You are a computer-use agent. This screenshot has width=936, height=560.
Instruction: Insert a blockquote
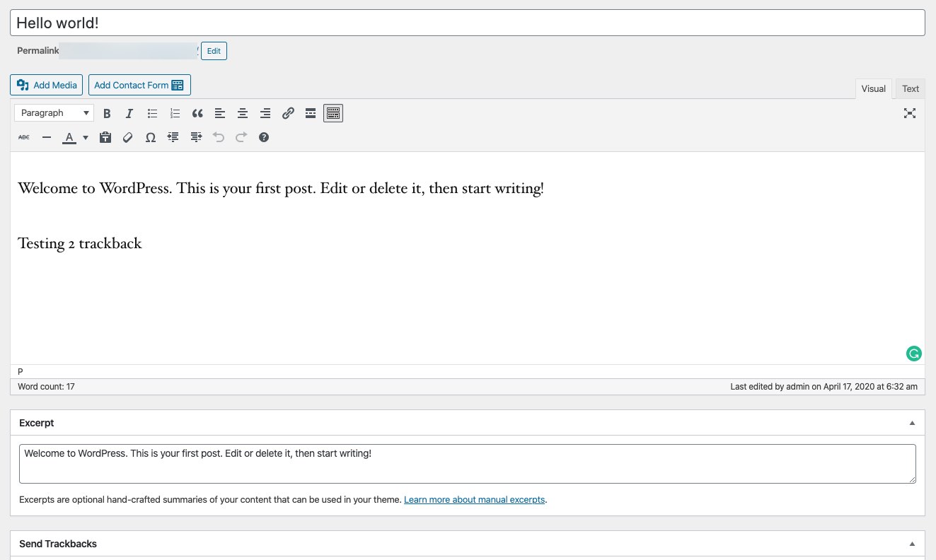pyautogui.click(x=197, y=113)
